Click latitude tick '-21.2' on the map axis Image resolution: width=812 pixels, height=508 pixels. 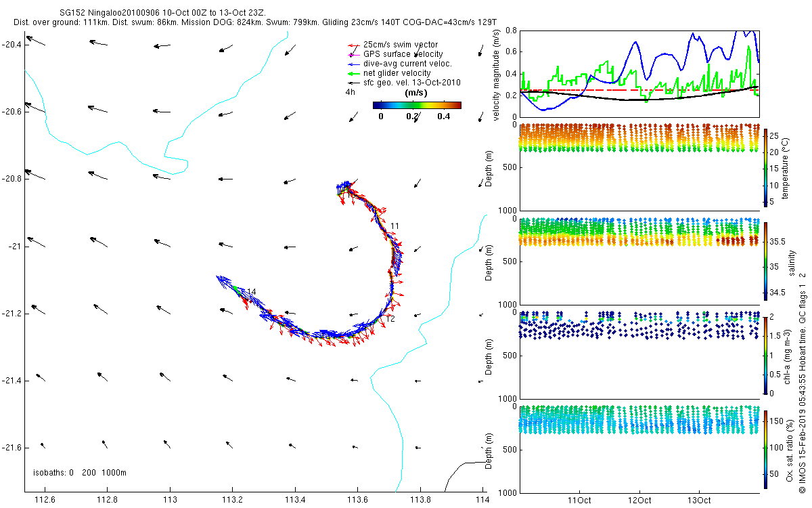pyautogui.click(x=12, y=314)
